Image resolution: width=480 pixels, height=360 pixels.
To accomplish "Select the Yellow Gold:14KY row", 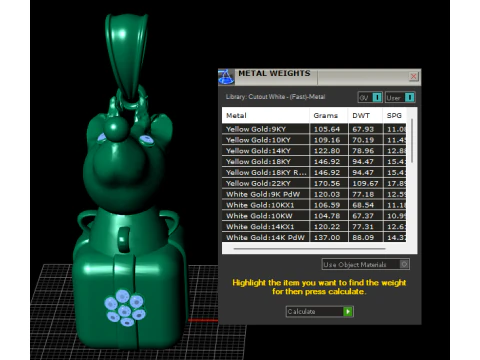I will (314, 151).
